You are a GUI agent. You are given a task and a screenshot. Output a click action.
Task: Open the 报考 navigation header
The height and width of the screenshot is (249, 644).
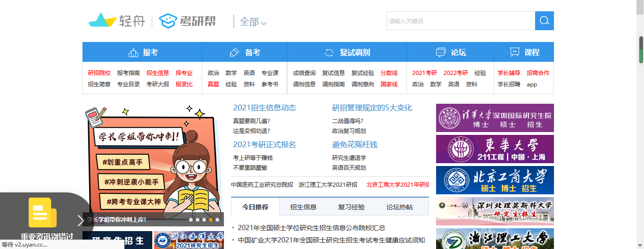(x=142, y=52)
